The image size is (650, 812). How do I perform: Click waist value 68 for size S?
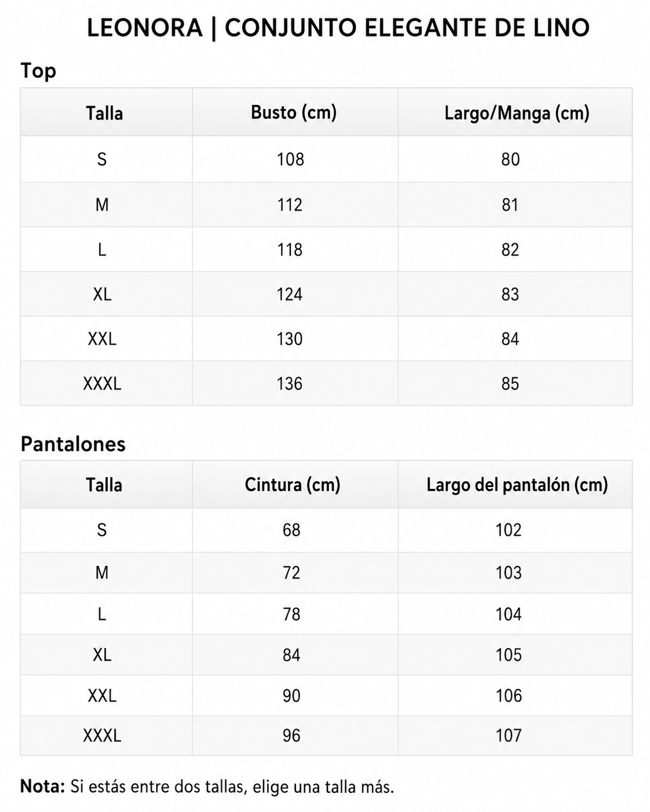click(x=291, y=530)
